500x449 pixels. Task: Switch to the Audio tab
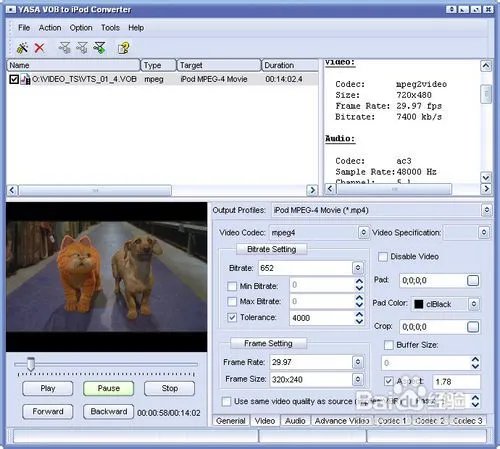(295, 421)
